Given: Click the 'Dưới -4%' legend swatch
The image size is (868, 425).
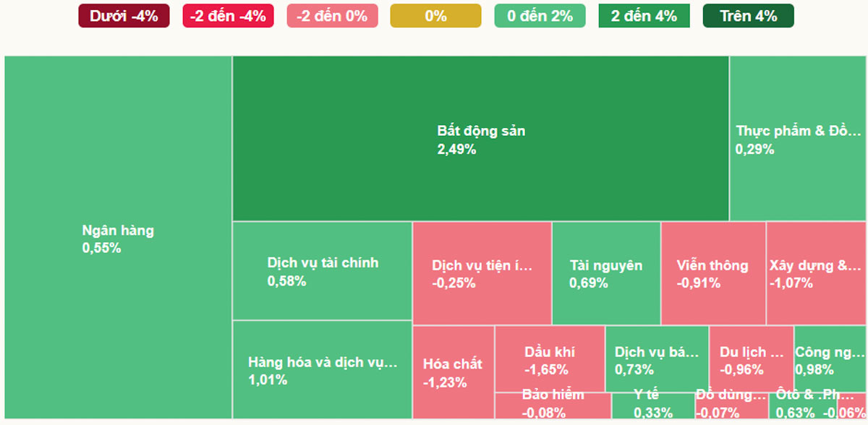Looking at the screenshot, I should (x=124, y=16).
